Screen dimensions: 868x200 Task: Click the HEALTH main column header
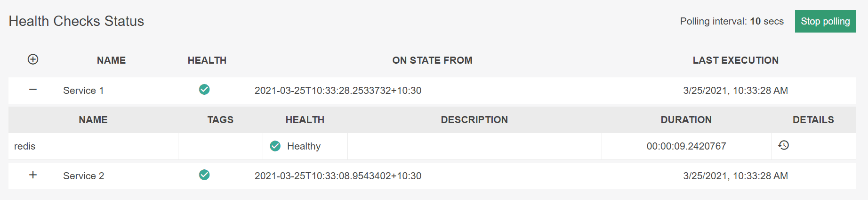point(207,60)
